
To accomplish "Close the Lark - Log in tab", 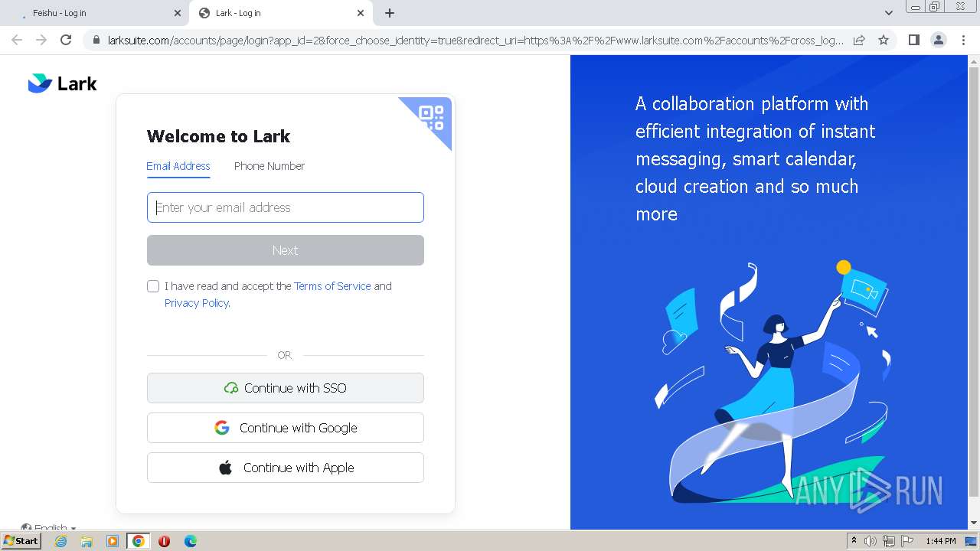I will pyautogui.click(x=361, y=13).
